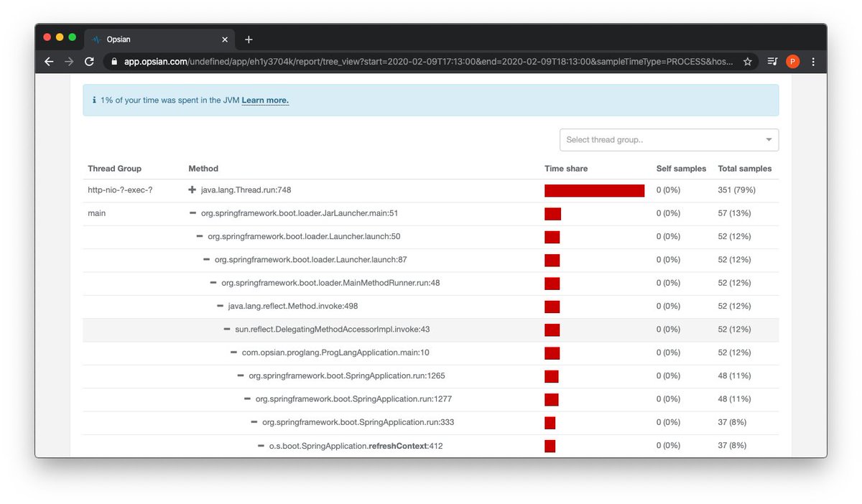The width and height of the screenshot is (862, 504).
Task: Click 351 (79%) total samples value
Action: pyautogui.click(x=737, y=190)
